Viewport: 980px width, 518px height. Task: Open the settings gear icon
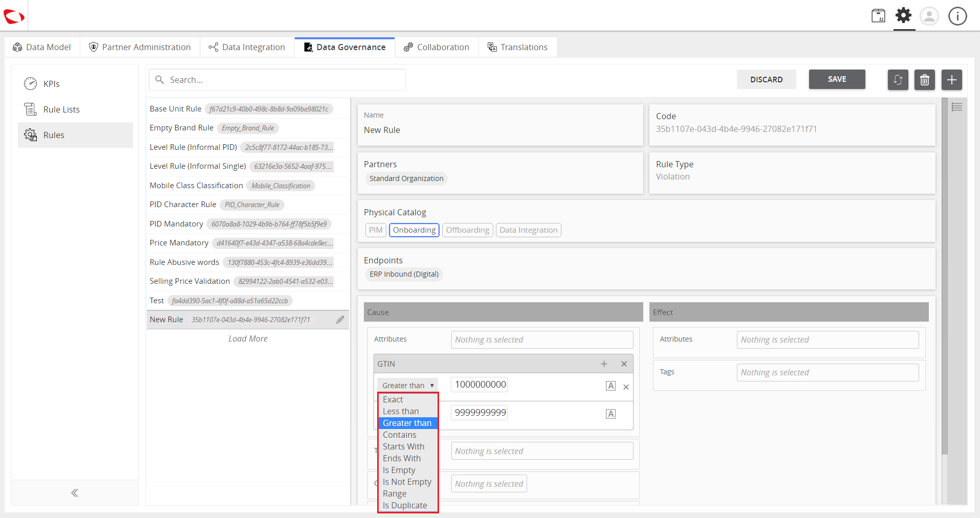pyautogui.click(x=904, y=15)
